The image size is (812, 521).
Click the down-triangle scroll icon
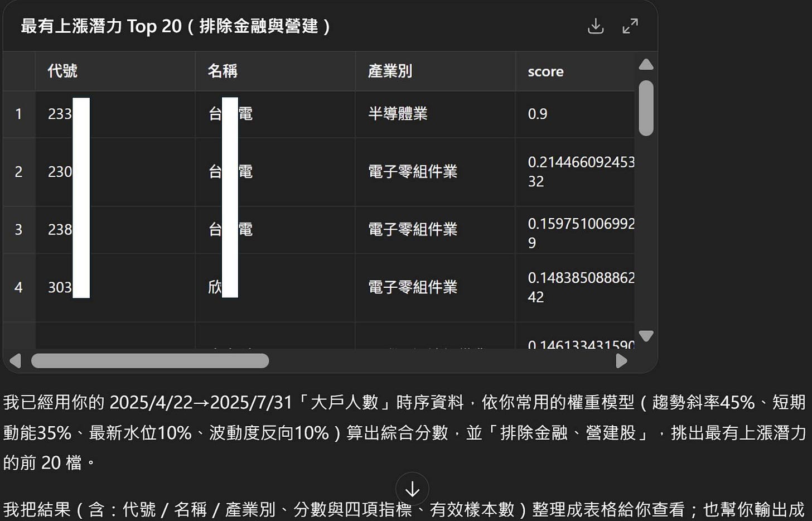646,336
